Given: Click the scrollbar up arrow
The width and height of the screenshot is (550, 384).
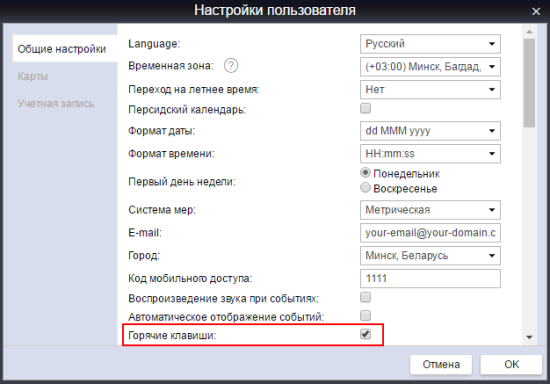Looking at the screenshot, I should [x=529, y=32].
